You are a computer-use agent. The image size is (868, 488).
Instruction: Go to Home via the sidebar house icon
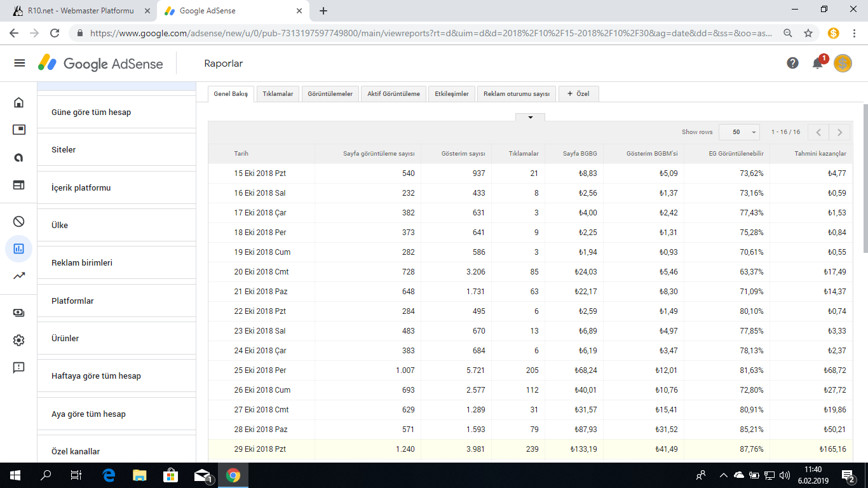(19, 102)
